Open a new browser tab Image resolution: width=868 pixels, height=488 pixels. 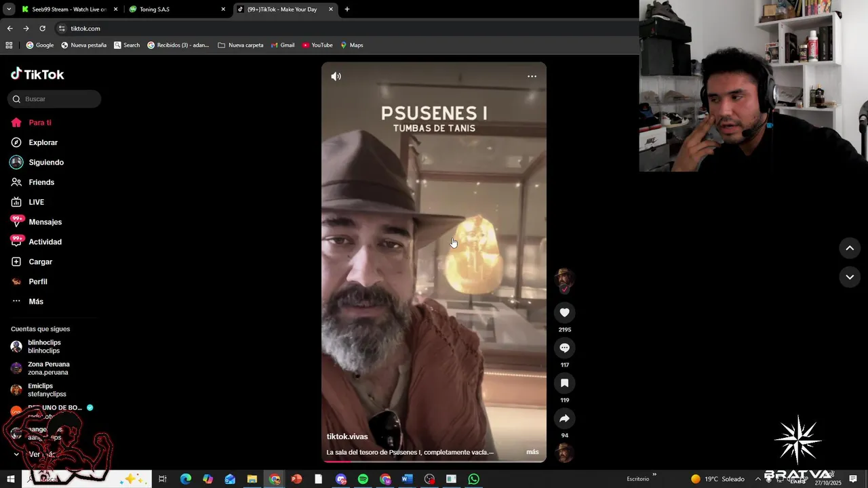pos(347,9)
